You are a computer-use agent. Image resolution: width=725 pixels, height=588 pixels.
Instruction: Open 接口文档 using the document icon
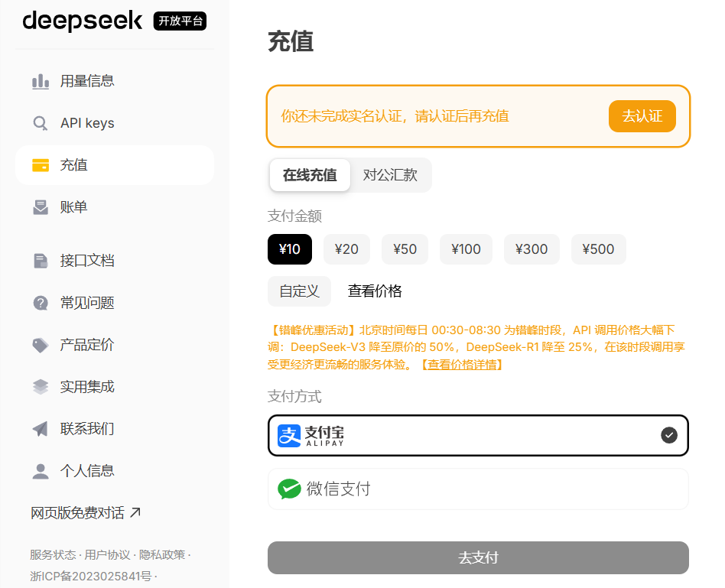[40, 261]
